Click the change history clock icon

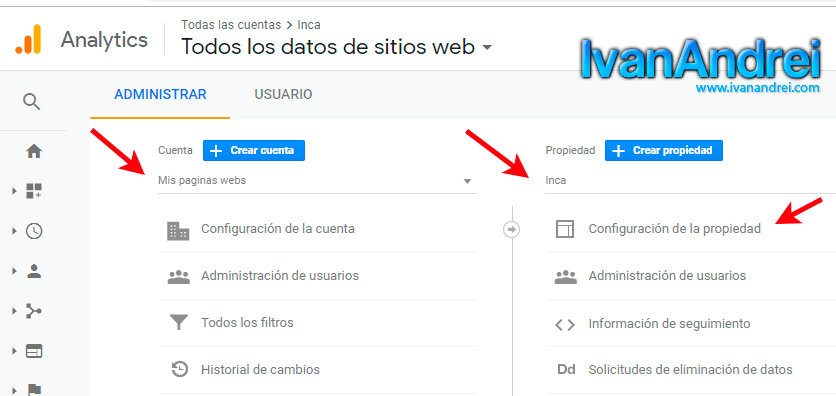click(x=180, y=369)
